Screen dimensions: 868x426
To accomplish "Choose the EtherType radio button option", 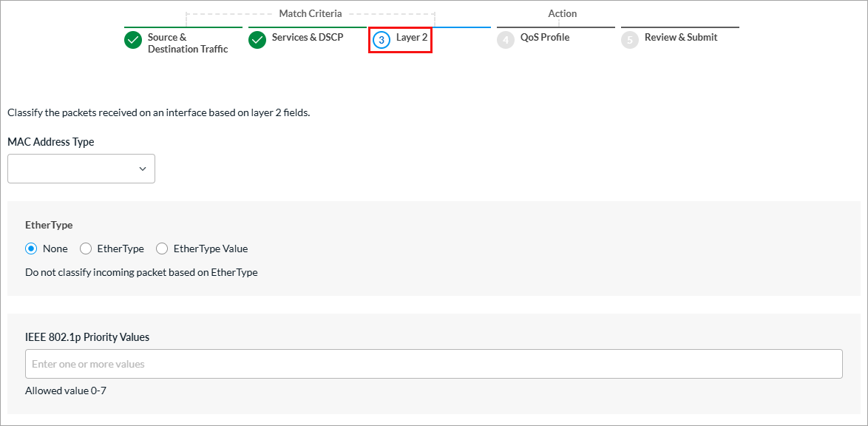I will [86, 248].
